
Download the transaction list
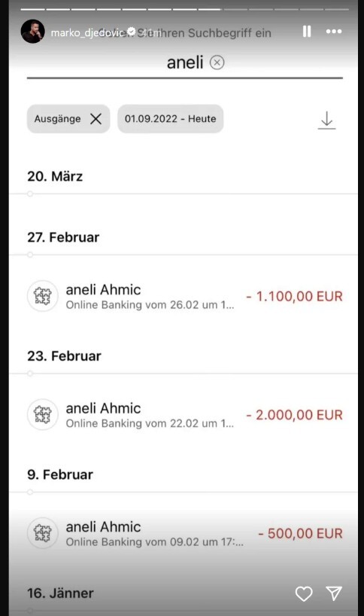[326, 120]
